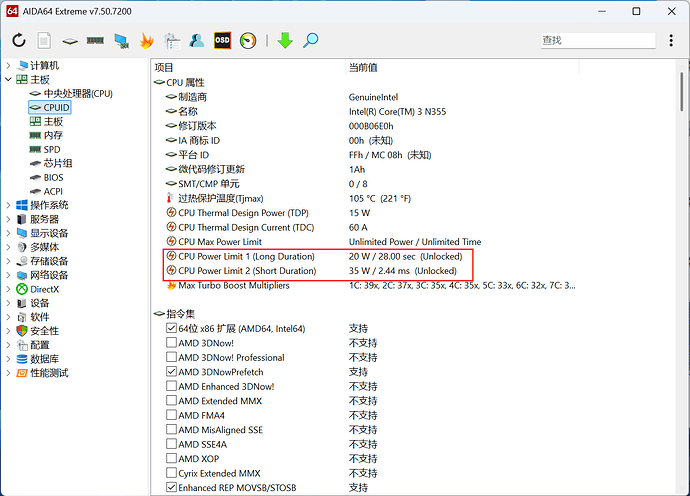Click the flame stability test icon
The height and width of the screenshot is (496, 690).
147,41
